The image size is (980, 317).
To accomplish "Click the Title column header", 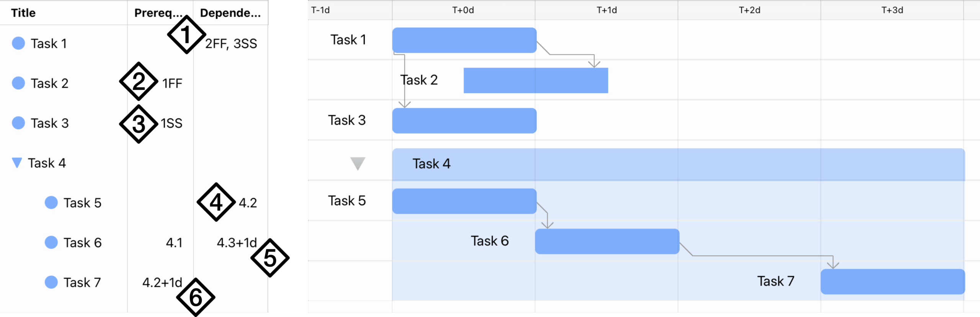I will pos(23,13).
